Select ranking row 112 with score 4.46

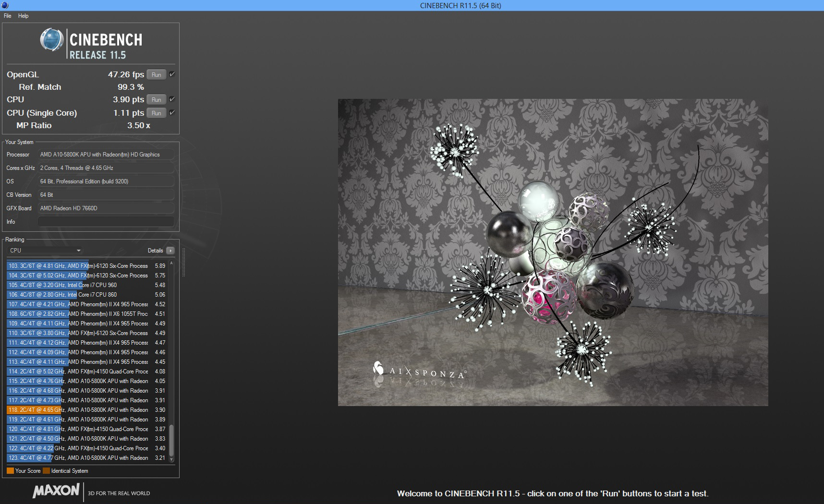coord(87,352)
